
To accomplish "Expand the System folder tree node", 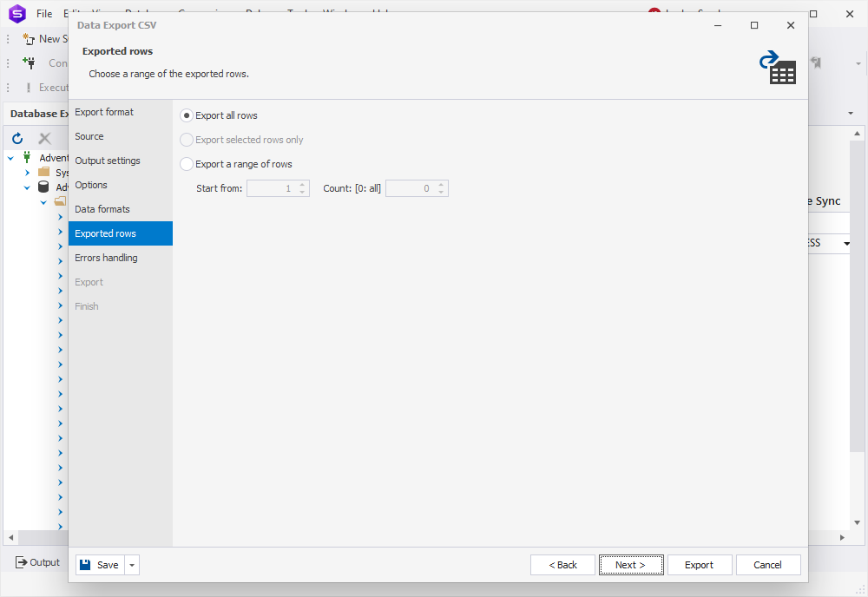I will pos(27,173).
